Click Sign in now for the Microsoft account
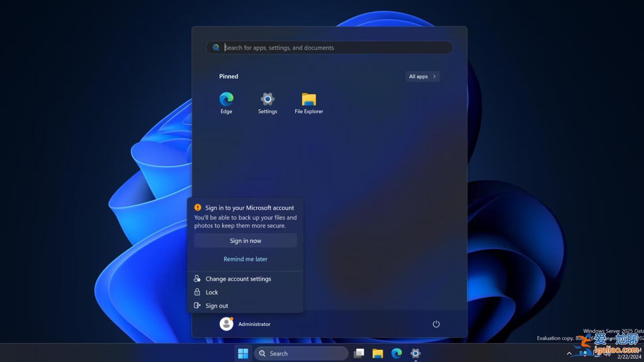Viewport: 644px width, 362px height. click(245, 240)
